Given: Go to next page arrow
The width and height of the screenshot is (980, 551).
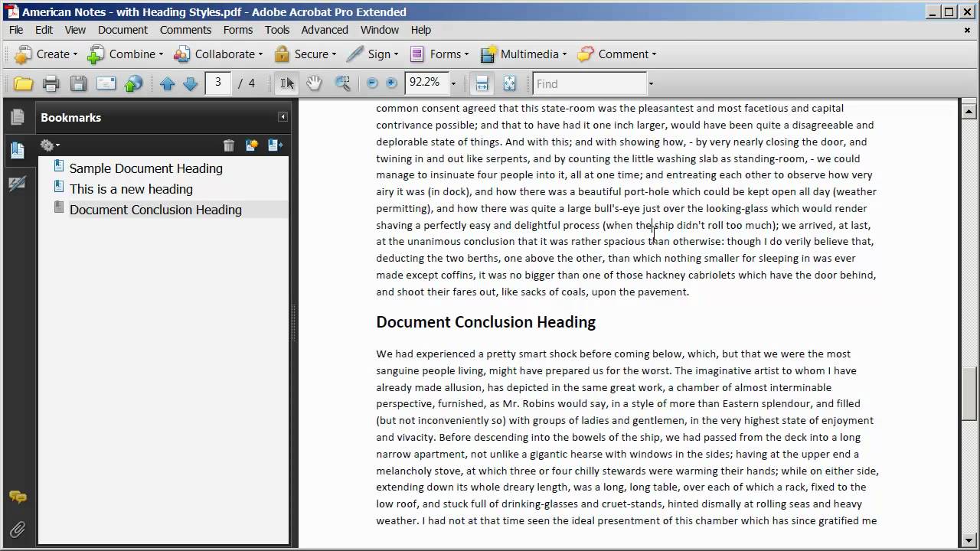Looking at the screenshot, I should tap(190, 83).
